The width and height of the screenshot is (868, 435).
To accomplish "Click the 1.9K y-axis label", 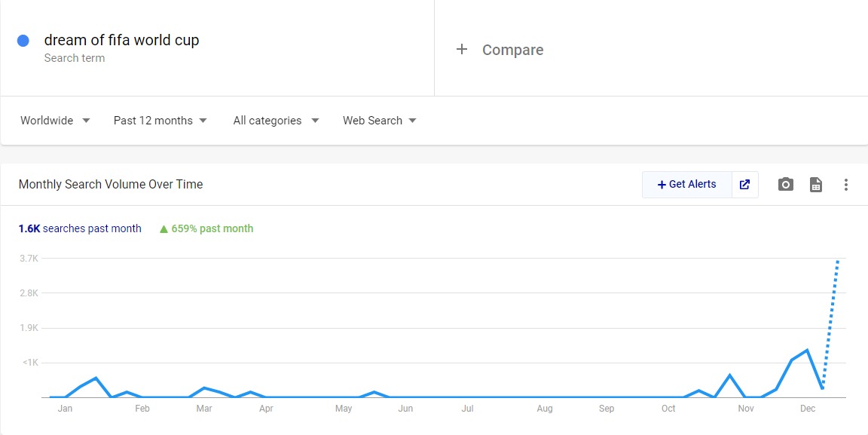I will (29, 327).
